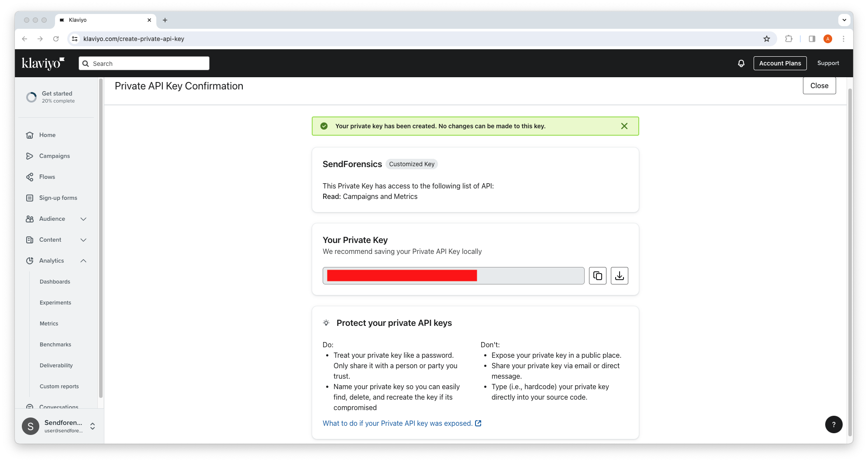Click the Customized Key badge
The image size is (868, 462).
412,164
